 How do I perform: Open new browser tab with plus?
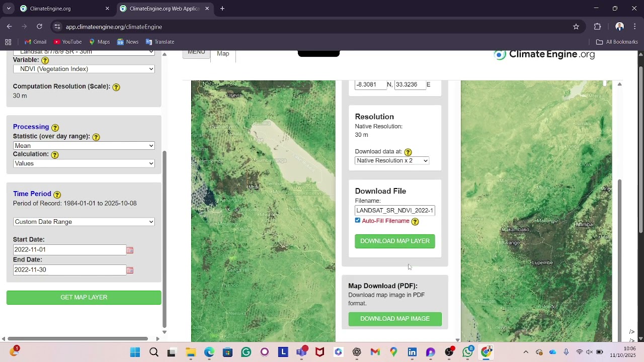click(222, 9)
